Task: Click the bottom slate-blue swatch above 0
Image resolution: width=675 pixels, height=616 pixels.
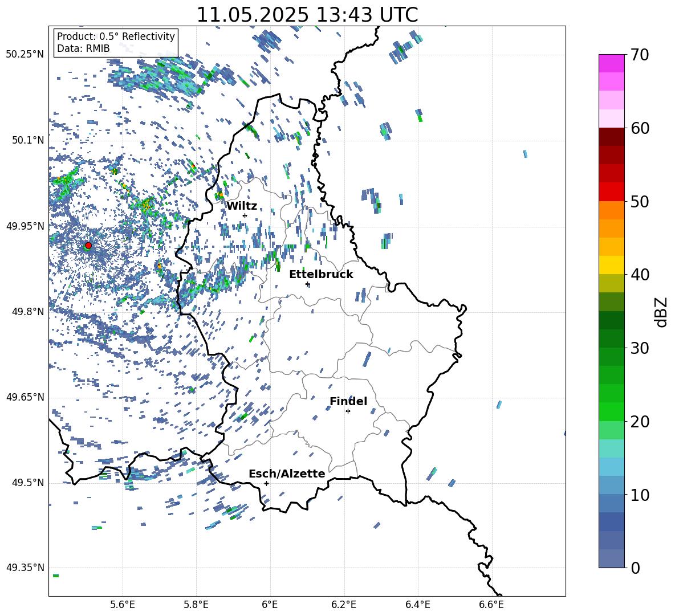Action: coord(611,559)
